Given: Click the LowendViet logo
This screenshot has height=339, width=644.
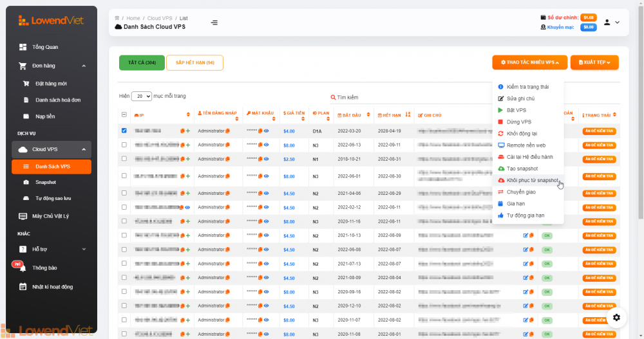Looking at the screenshot, I should [x=51, y=20].
